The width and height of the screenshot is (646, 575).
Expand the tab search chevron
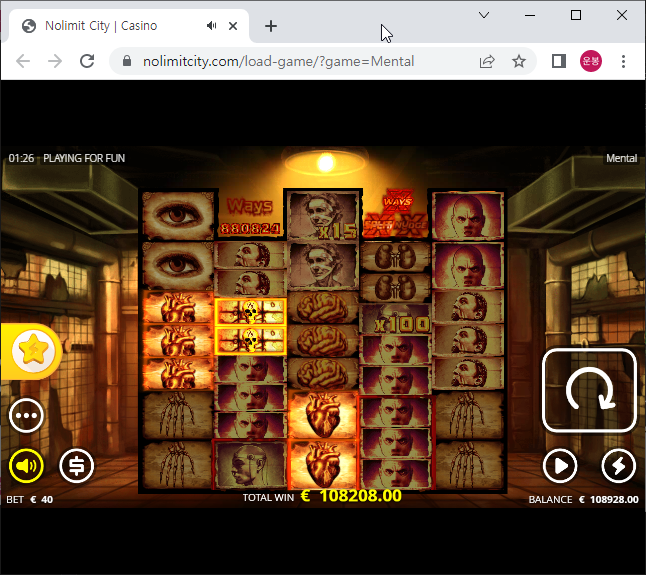click(x=484, y=15)
